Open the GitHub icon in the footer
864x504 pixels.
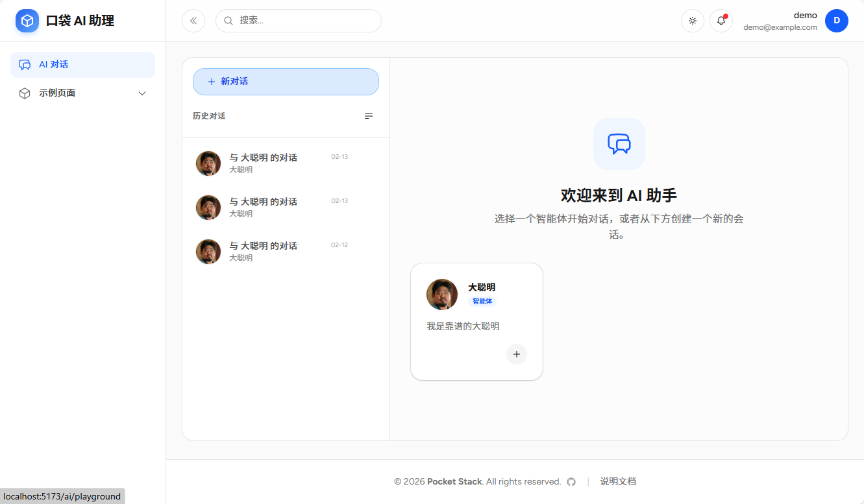[571, 481]
